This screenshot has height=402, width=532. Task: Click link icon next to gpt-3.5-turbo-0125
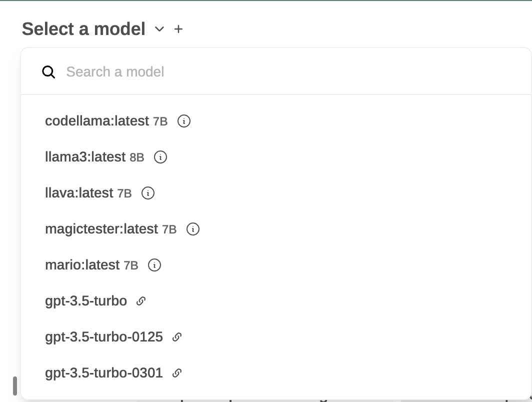pos(177,337)
